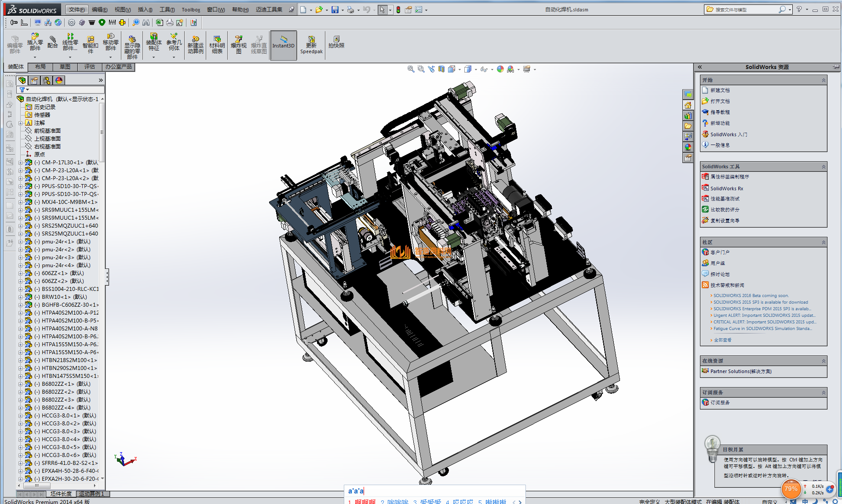Viewport: 842px width, 504px height.
Task: Click the Zoom to Fit magnifier icon
Action: point(411,69)
